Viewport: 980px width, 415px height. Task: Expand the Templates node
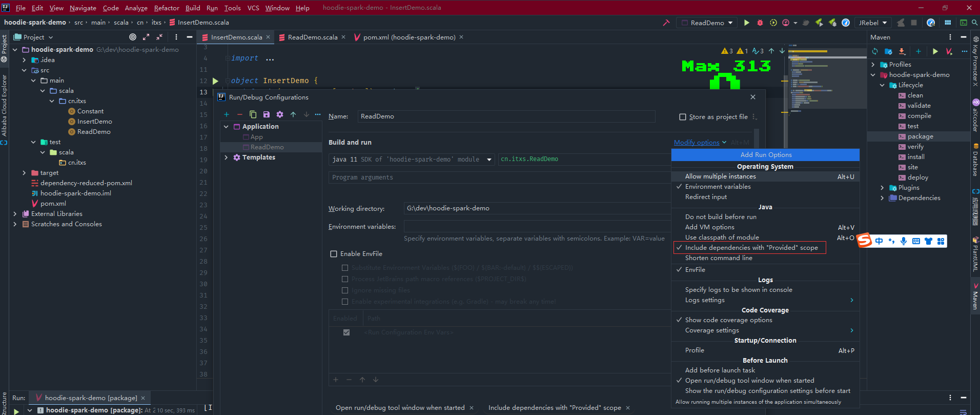click(226, 157)
